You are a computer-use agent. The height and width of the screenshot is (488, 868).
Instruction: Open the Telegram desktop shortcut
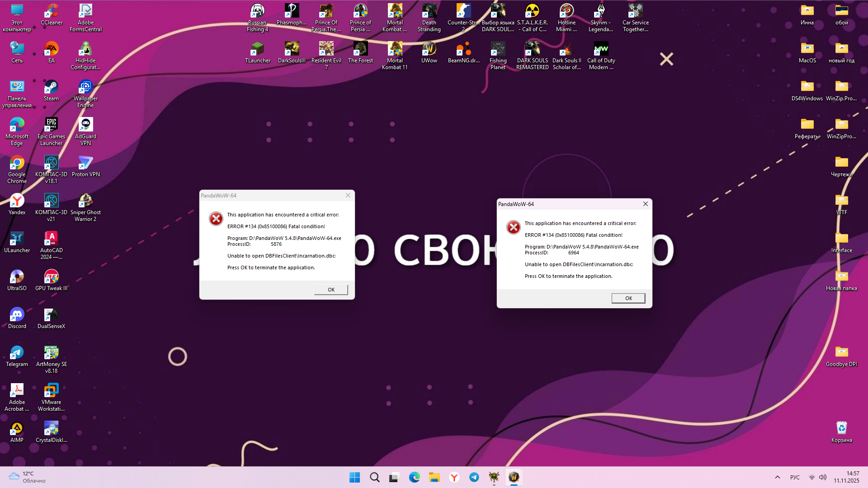tap(17, 353)
